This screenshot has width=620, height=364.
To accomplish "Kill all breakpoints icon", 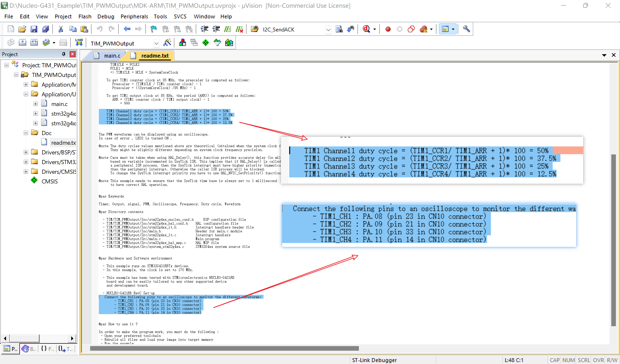I will (423, 29).
